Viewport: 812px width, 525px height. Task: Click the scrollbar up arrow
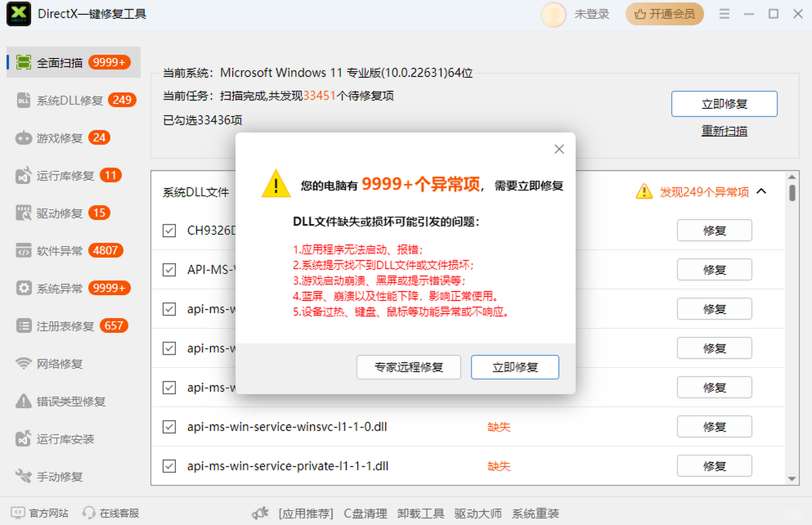[x=792, y=177]
